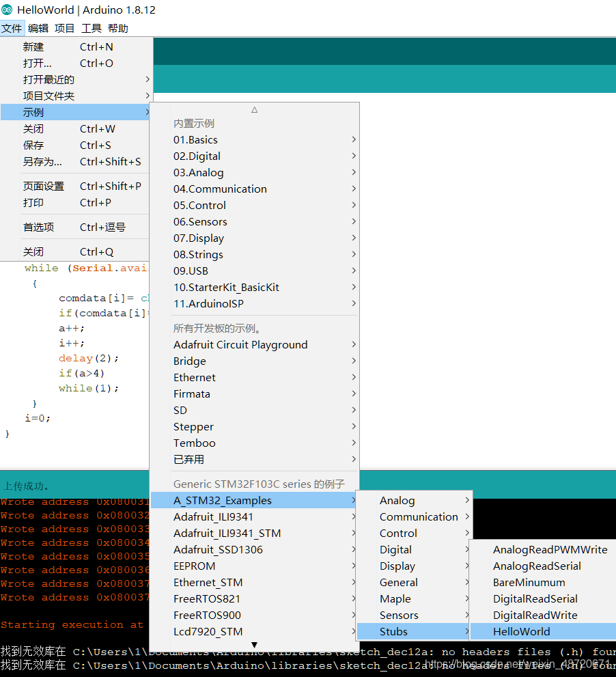Image resolution: width=616 pixels, height=677 pixels.
Task: Open 首选项 preferences entry
Action: point(75,227)
